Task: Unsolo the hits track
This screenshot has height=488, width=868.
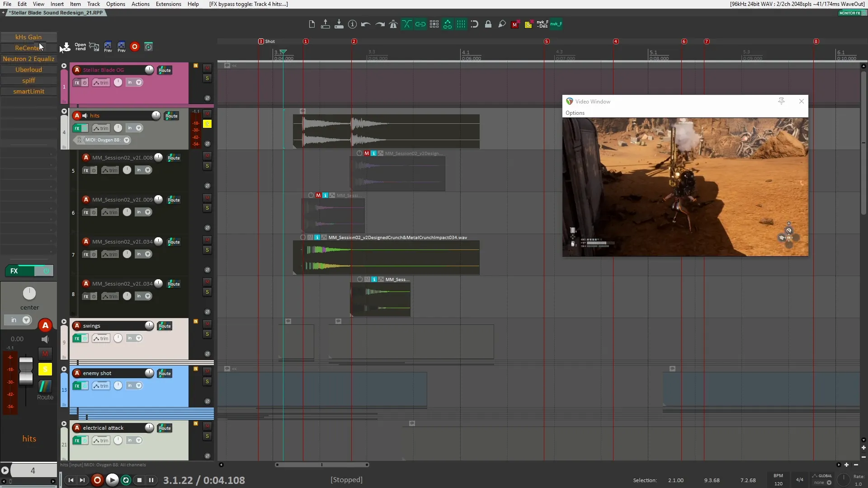Action: tap(207, 124)
